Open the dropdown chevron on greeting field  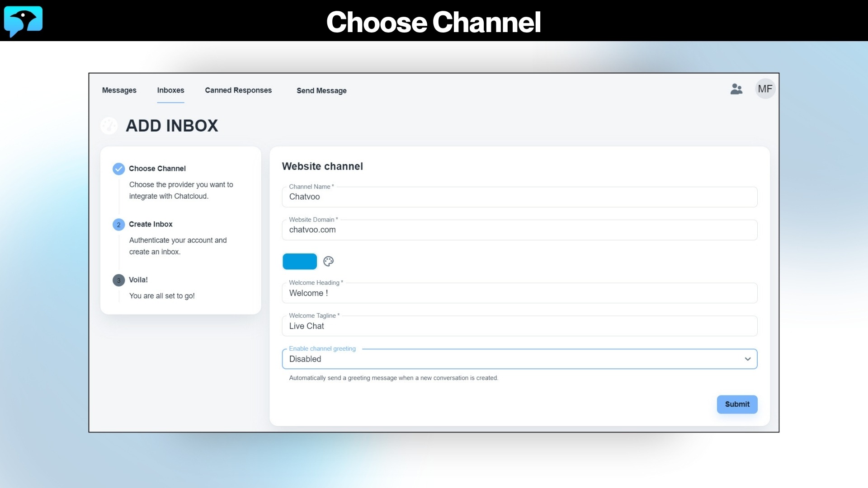coord(748,359)
